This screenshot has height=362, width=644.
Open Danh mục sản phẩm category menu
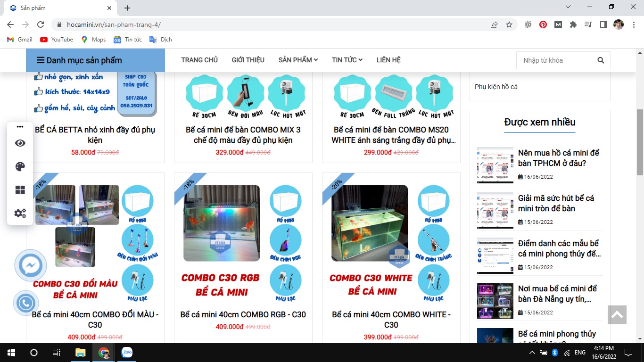coord(95,60)
